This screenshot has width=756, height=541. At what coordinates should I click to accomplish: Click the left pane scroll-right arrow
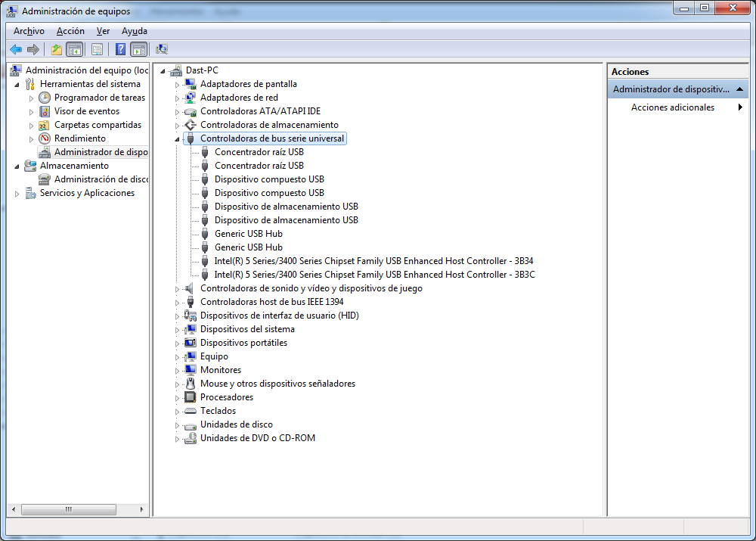142,510
